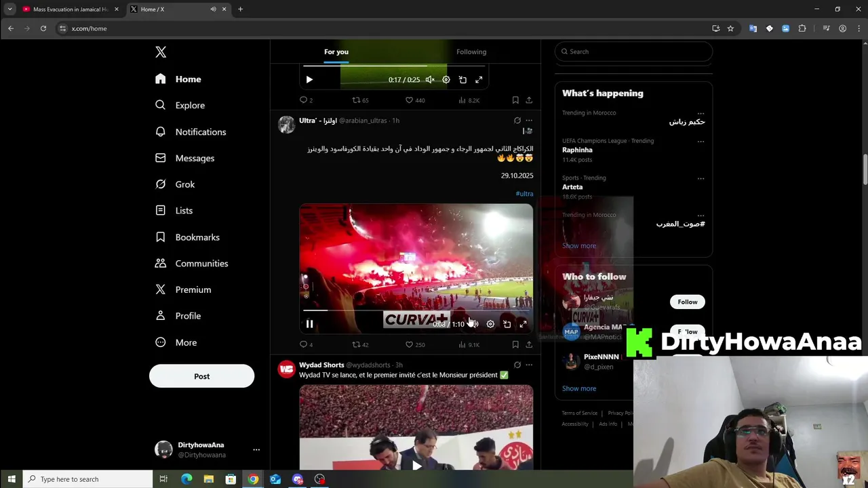Like the post with 250 likes
This screenshot has height=488, width=868.
pyautogui.click(x=415, y=345)
